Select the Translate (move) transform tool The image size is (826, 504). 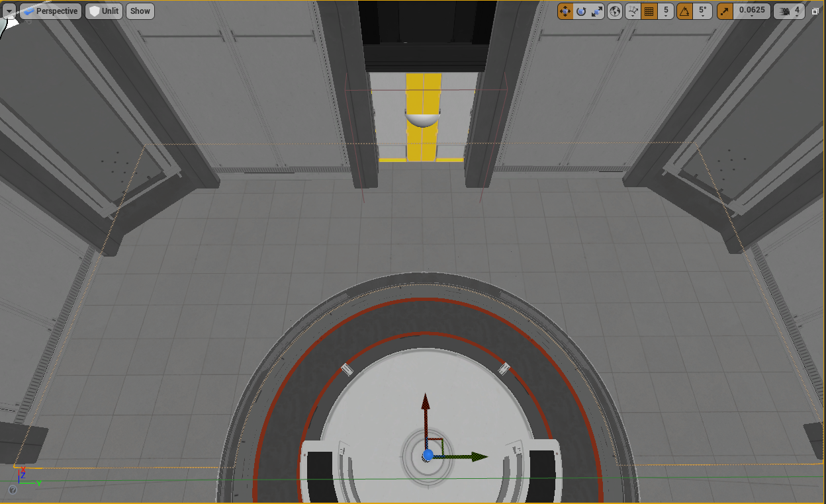point(565,11)
